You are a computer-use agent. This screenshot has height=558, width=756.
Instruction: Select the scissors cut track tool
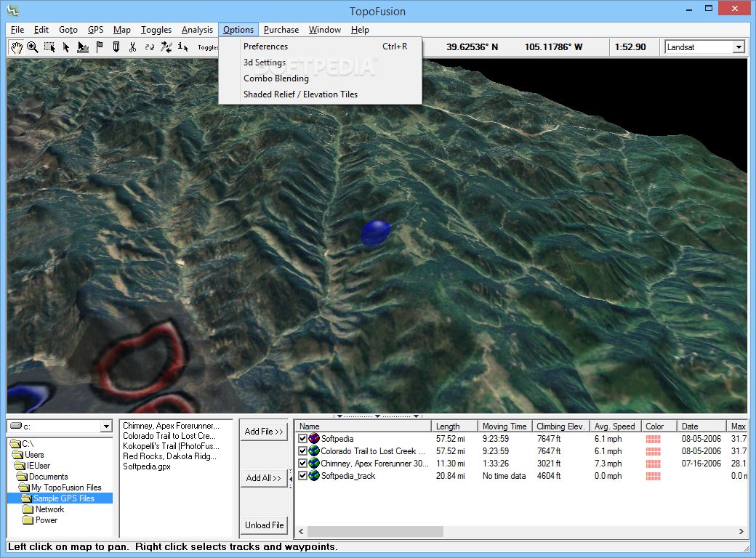click(132, 47)
